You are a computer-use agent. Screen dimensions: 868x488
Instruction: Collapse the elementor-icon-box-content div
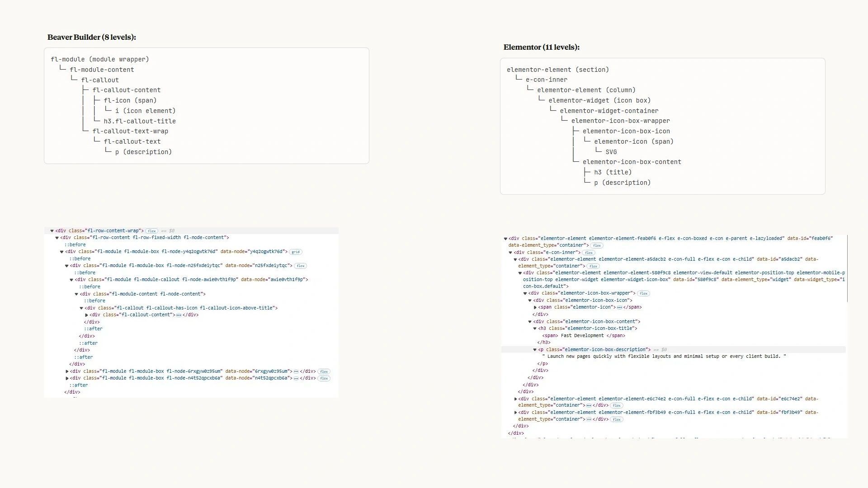pos(530,322)
